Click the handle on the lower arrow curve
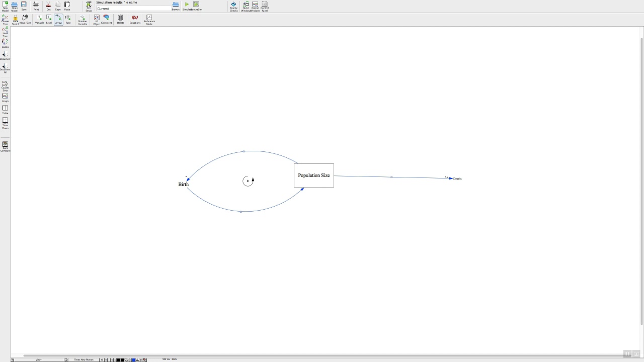The height and width of the screenshot is (362, 644). pyautogui.click(x=241, y=212)
